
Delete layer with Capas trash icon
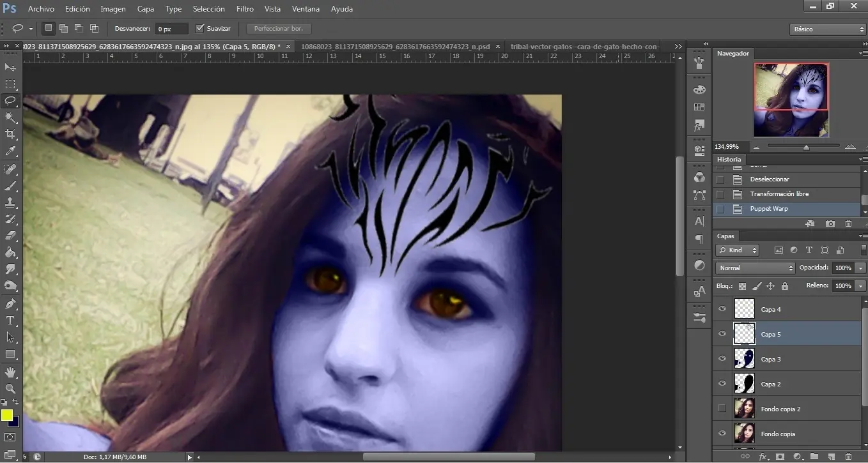pyautogui.click(x=848, y=457)
